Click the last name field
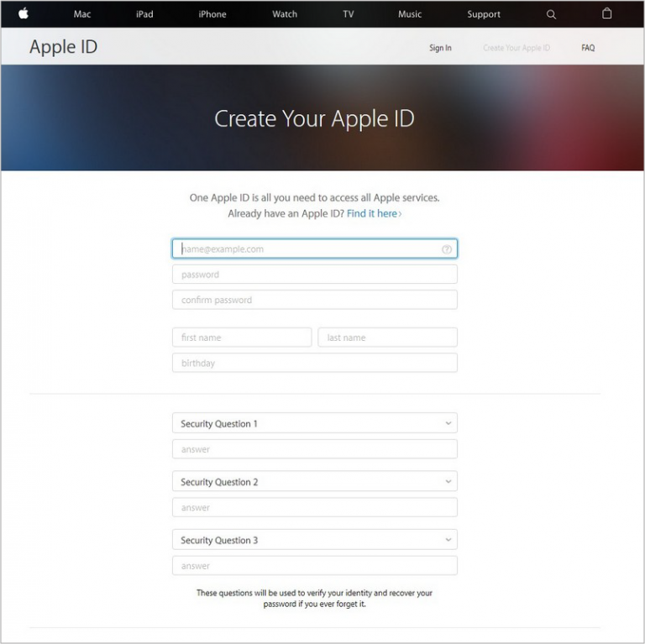The height and width of the screenshot is (644, 645). pyautogui.click(x=387, y=338)
